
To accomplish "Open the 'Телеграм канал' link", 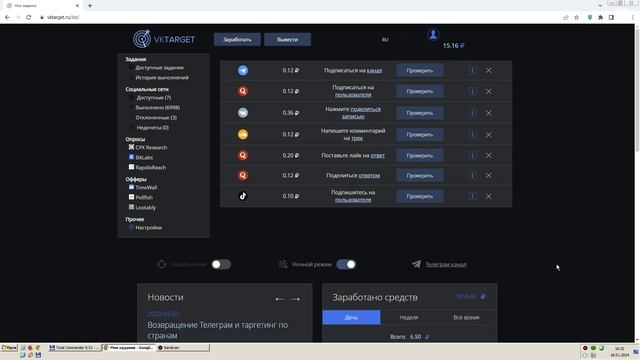I will [x=446, y=264].
